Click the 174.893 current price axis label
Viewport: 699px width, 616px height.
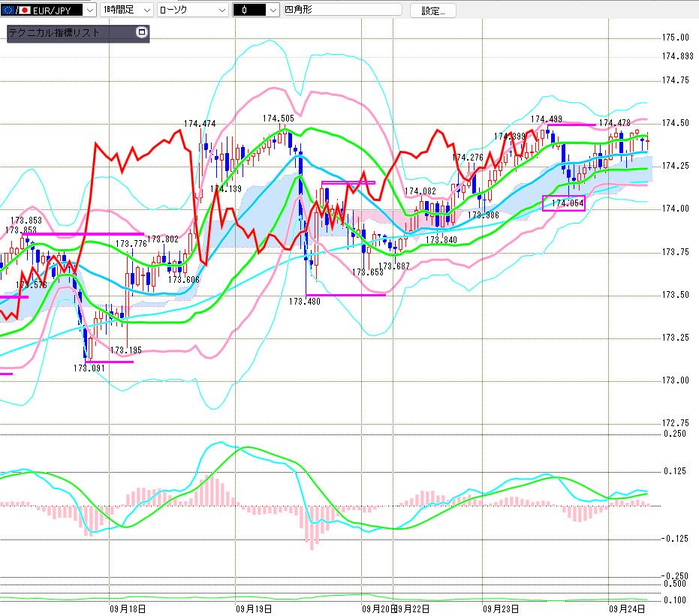677,56
